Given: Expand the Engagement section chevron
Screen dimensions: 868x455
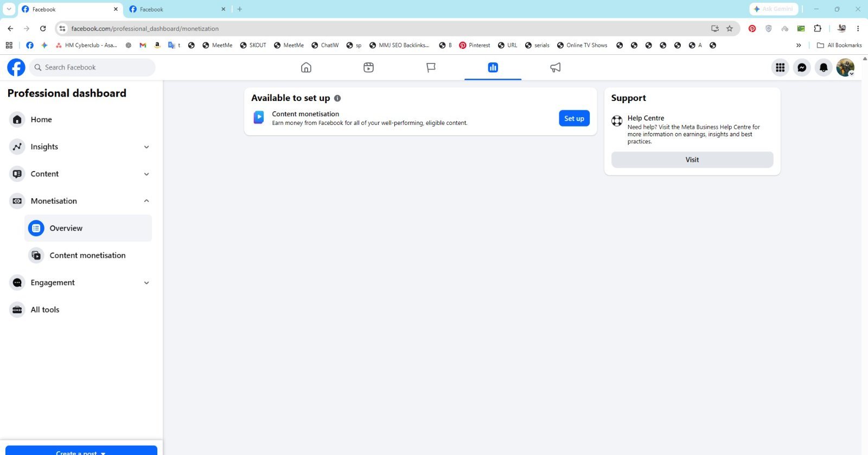Looking at the screenshot, I should pos(146,282).
